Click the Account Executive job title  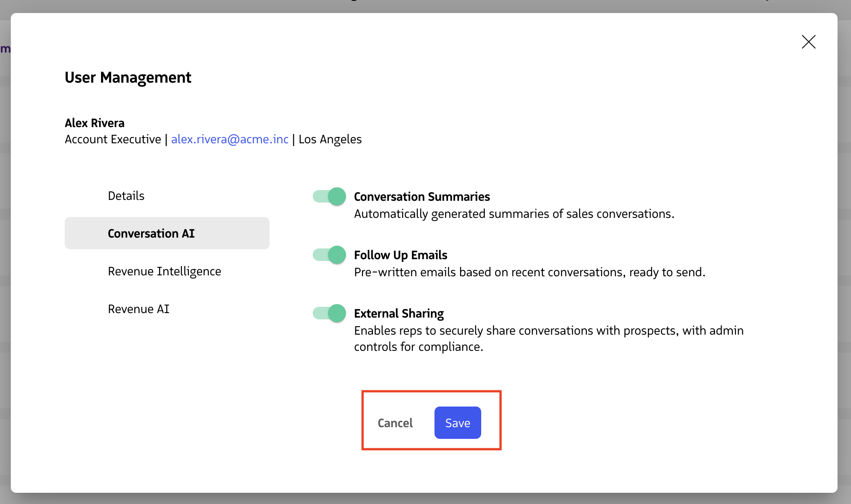[113, 139]
